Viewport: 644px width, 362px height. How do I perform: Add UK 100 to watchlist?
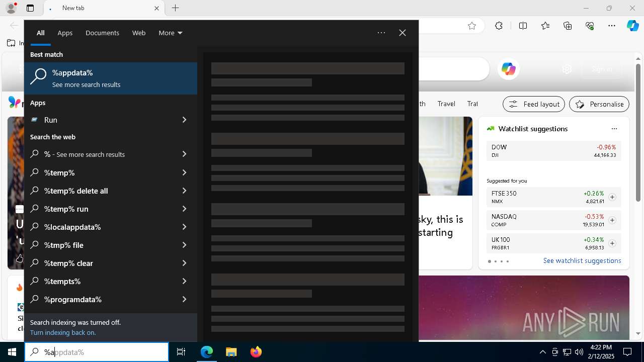(612, 243)
